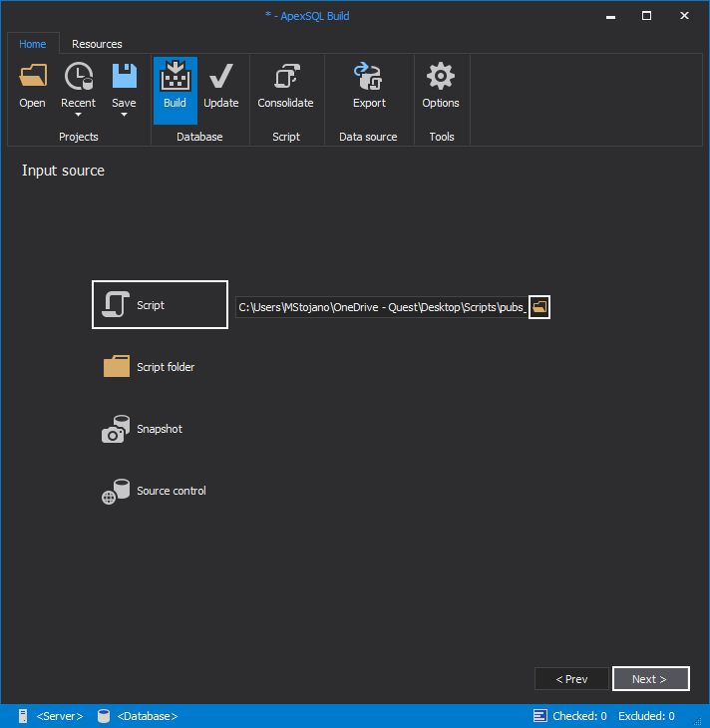The image size is (710, 728).
Task: Click the Data source group label
Action: pyautogui.click(x=368, y=137)
